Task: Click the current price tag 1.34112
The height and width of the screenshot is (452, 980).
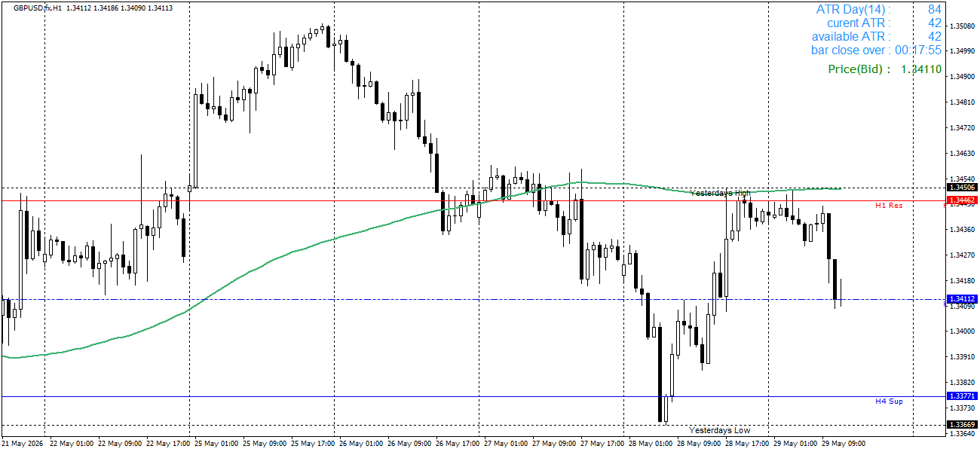Action: 962,299
